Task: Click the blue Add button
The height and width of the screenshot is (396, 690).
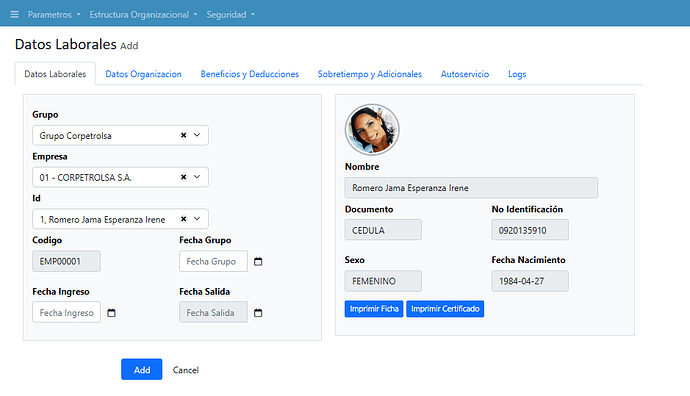Action: pyautogui.click(x=142, y=370)
